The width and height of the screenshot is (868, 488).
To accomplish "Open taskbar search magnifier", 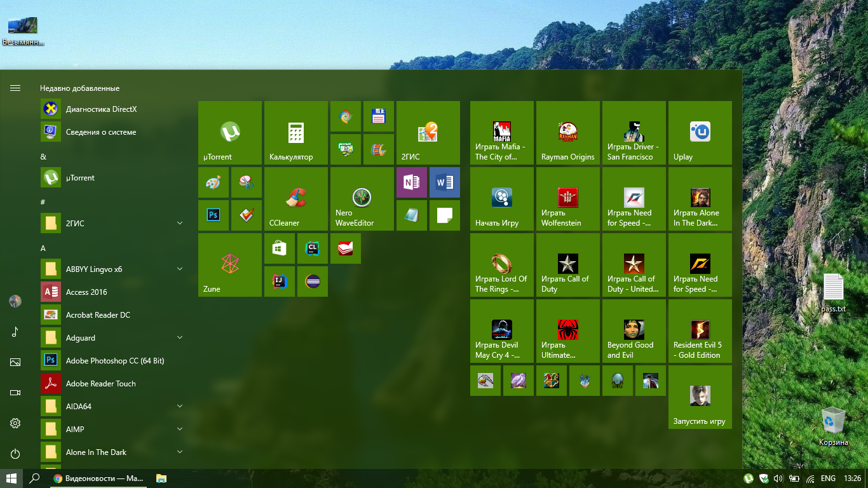I will click(x=35, y=478).
